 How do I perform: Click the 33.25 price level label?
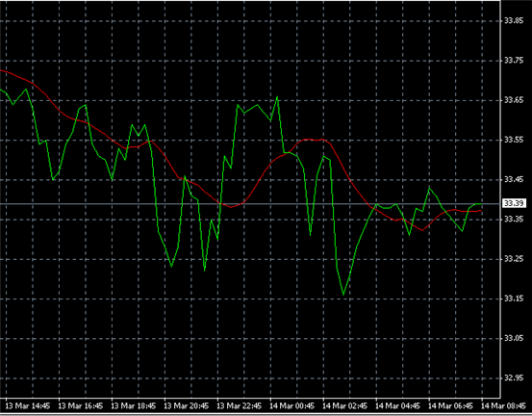point(514,259)
